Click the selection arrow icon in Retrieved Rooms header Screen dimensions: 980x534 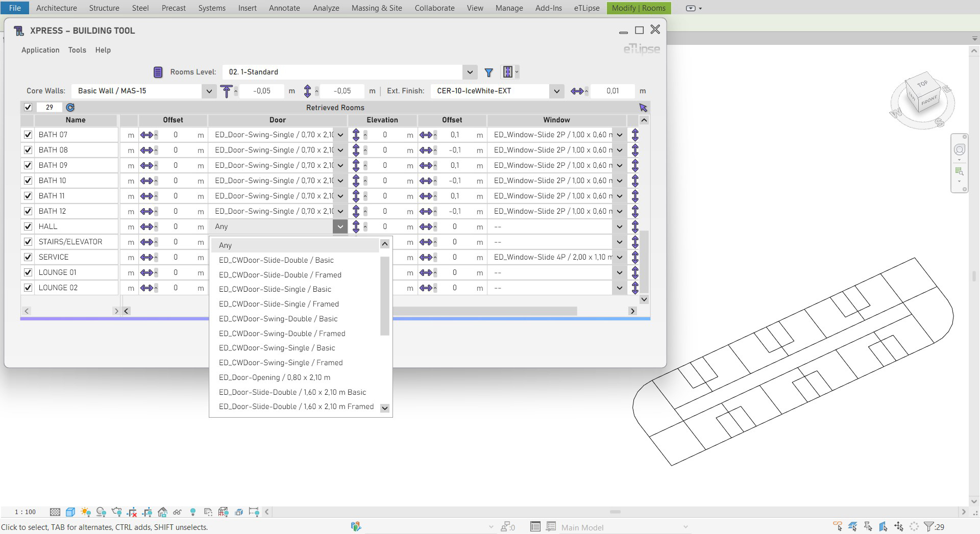pyautogui.click(x=643, y=108)
